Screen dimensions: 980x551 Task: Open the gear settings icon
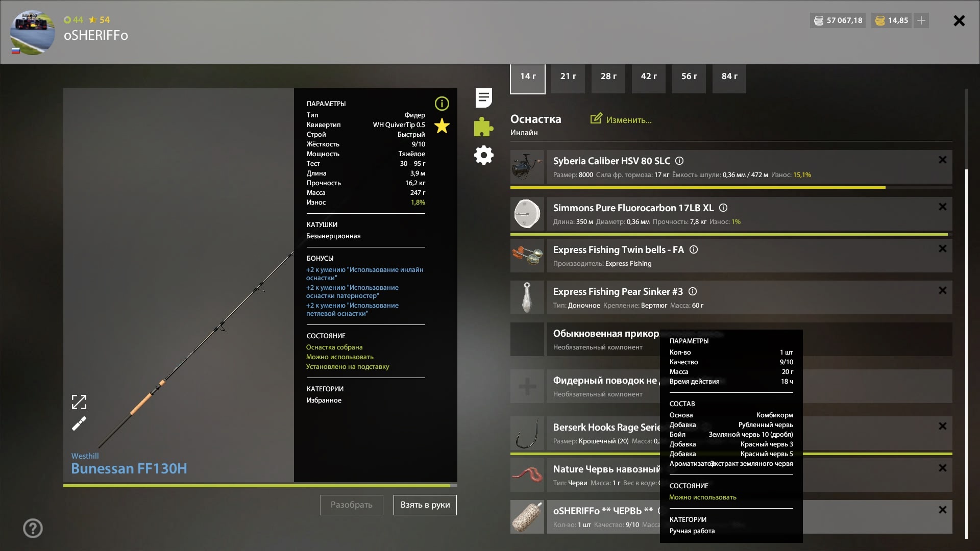[483, 155]
